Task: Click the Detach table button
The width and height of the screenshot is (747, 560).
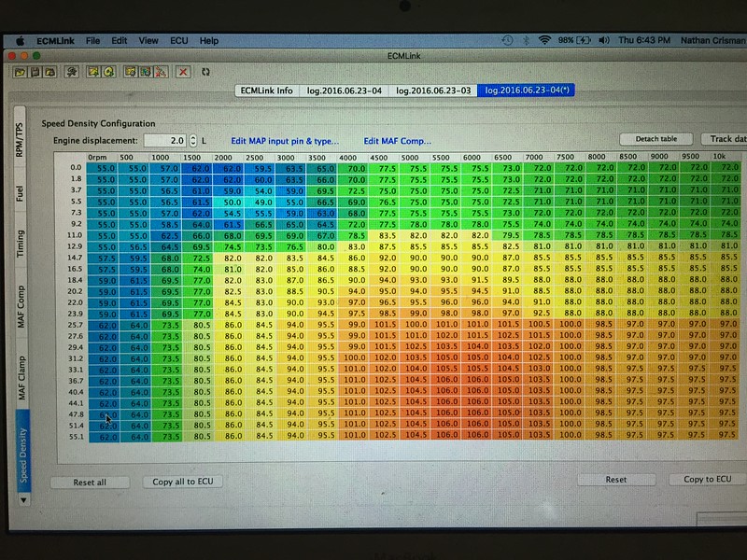Action: pos(656,139)
